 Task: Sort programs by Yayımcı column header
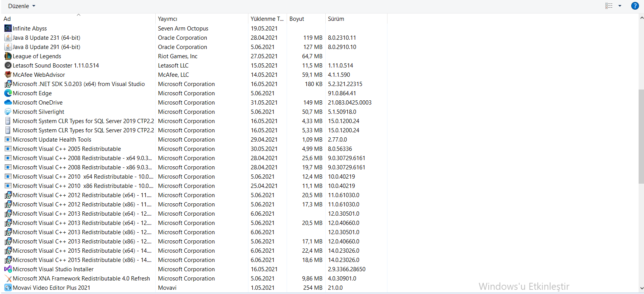(x=202, y=19)
